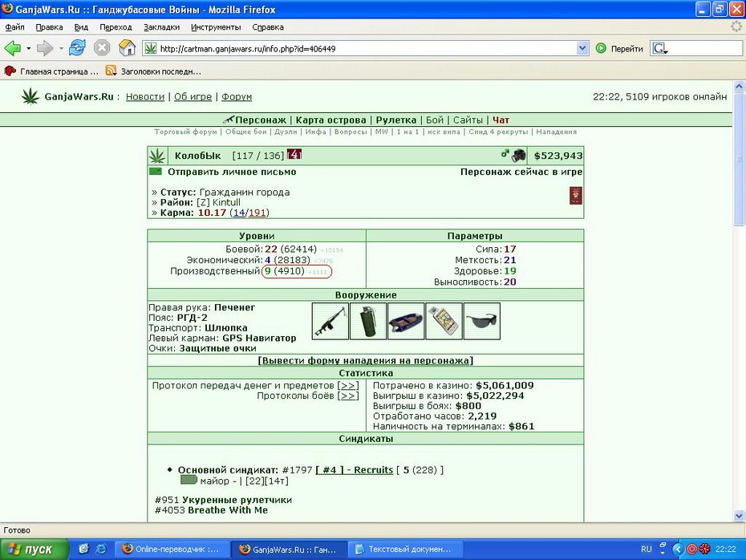746x560 pixels.
Task: Click the page vertical scrollbar down arrow
Action: coord(739,516)
